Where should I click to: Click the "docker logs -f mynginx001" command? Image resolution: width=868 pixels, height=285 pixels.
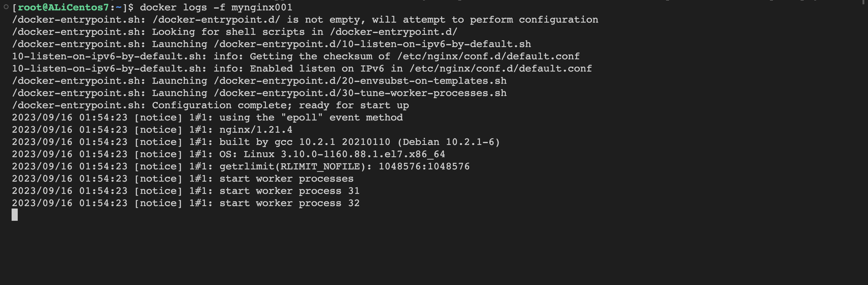(216, 7)
